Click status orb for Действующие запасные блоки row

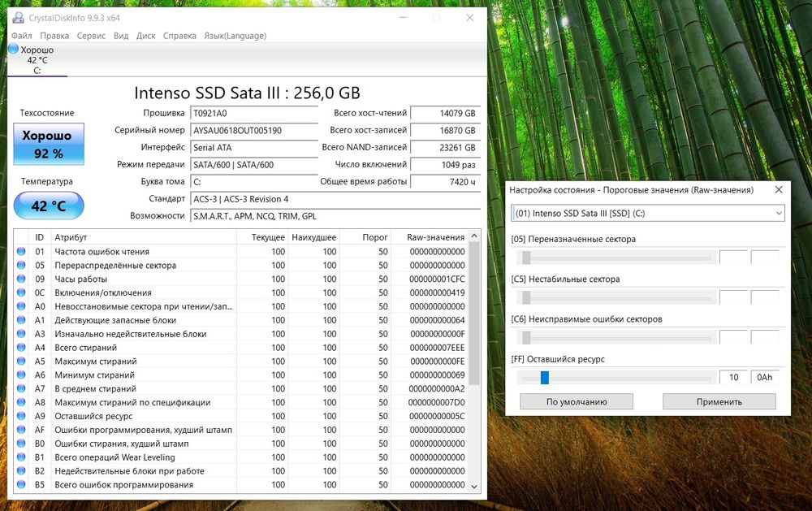pos(21,320)
